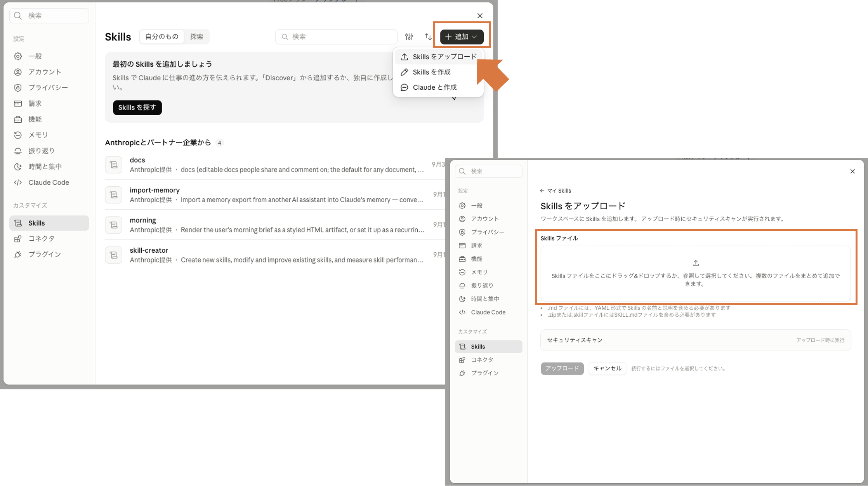Open コネクタ in left window sidebar
The height and width of the screenshot is (486, 868).
pyautogui.click(x=49, y=239)
